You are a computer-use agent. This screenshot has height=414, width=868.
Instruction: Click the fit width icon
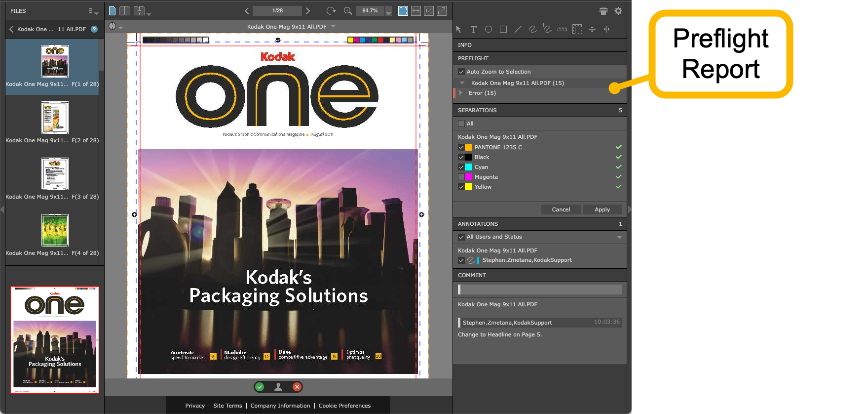[x=416, y=10]
